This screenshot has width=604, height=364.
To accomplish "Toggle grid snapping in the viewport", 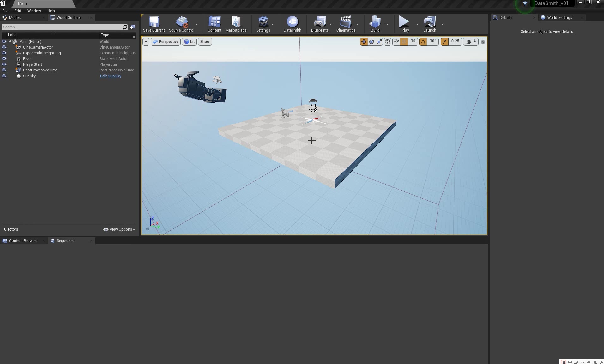I will tap(404, 41).
